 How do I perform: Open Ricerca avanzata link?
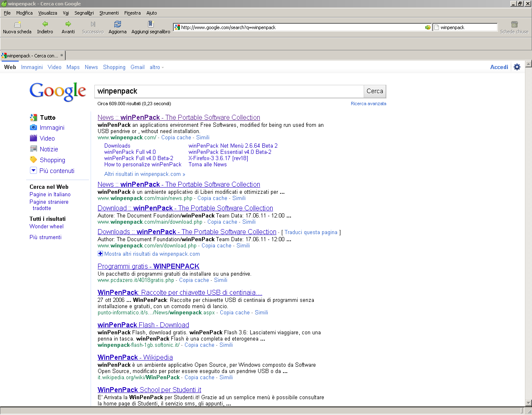tap(368, 104)
